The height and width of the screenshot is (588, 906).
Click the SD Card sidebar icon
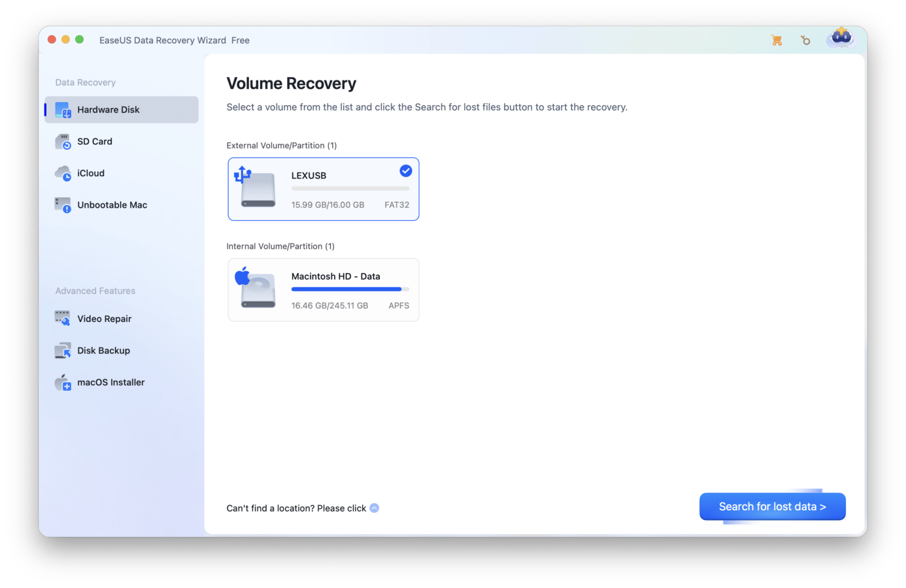click(x=63, y=142)
